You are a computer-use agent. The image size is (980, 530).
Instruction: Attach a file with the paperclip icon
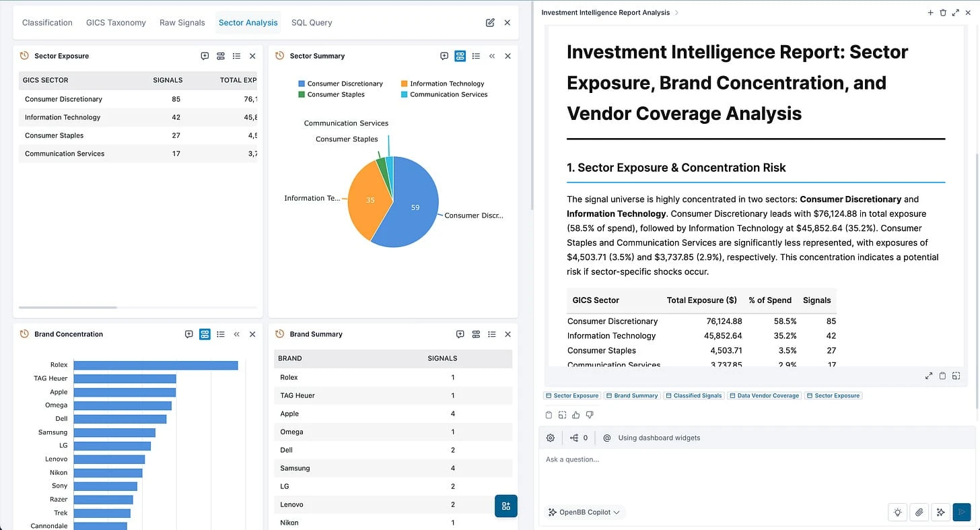[x=919, y=512]
